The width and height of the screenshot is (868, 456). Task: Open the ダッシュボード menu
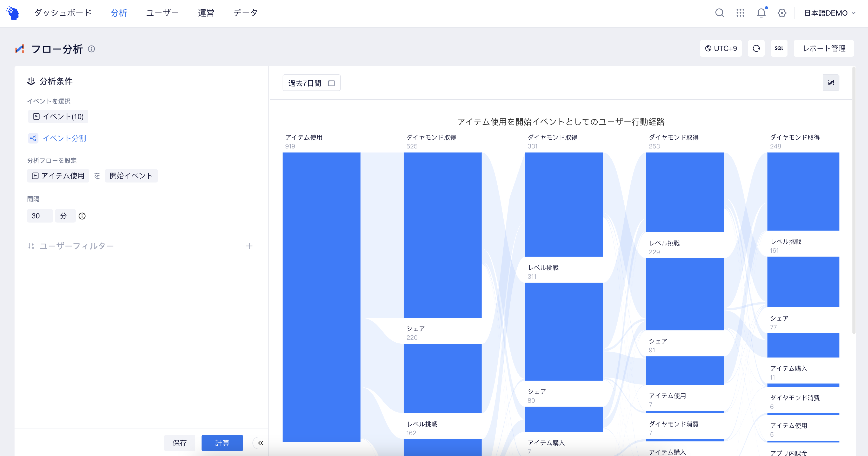point(63,13)
